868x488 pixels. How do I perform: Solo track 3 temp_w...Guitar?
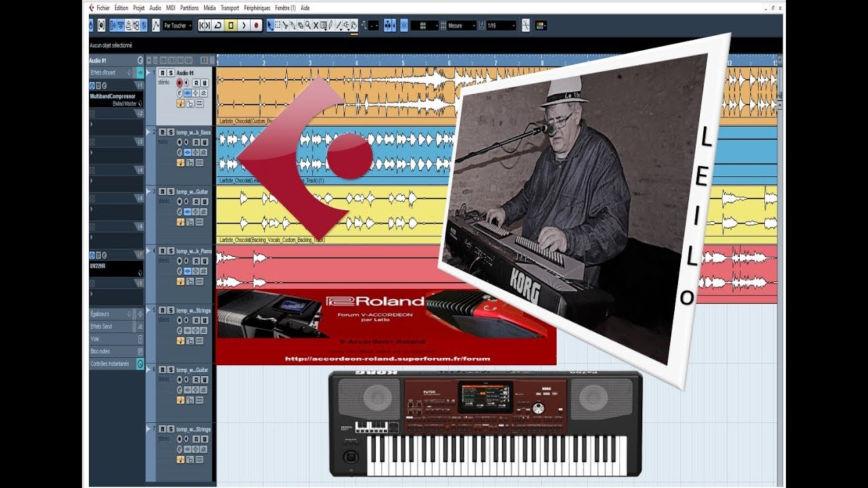click(x=171, y=192)
